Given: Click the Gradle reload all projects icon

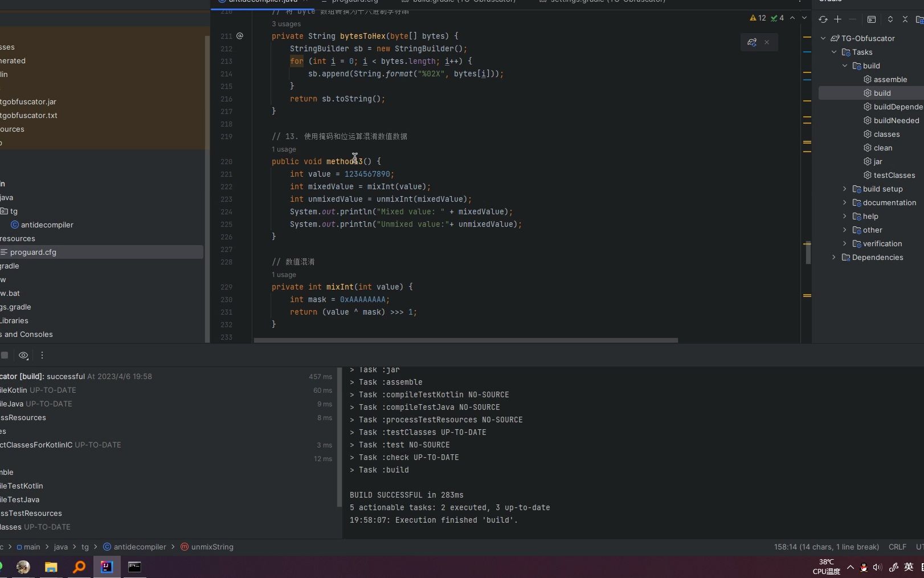Looking at the screenshot, I should pyautogui.click(x=823, y=19).
